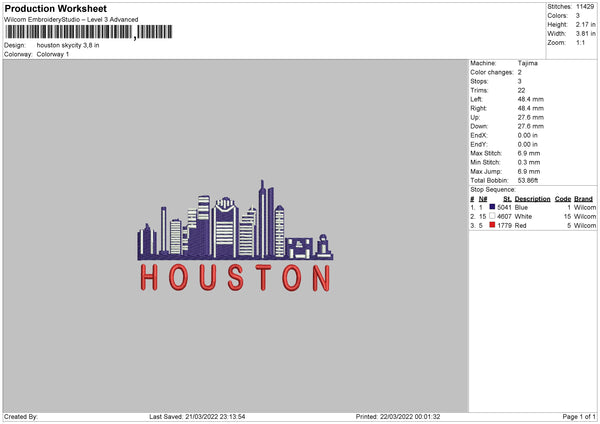Viewport: 600px width, 424px height.
Task: Click the 'Color changes:' label
Action: coord(492,72)
